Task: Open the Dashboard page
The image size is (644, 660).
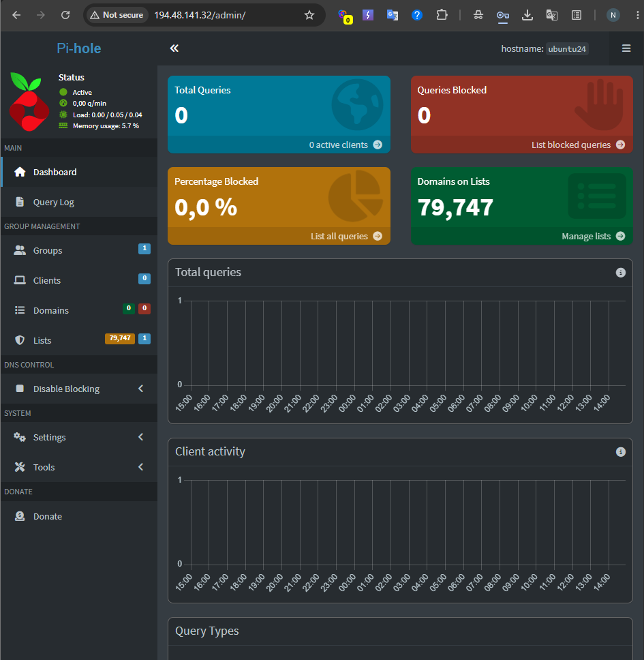Action: pos(79,172)
